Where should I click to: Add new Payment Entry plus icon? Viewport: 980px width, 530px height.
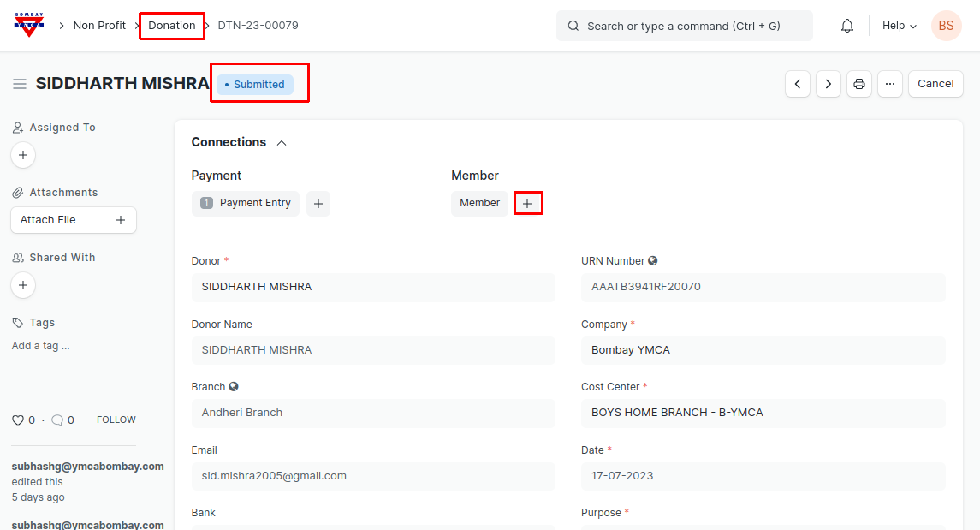click(x=318, y=204)
